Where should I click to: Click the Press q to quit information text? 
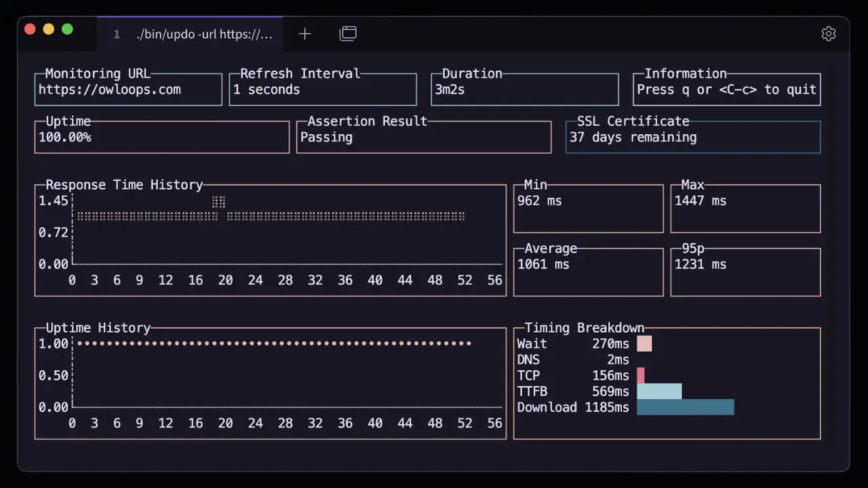tap(726, 90)
